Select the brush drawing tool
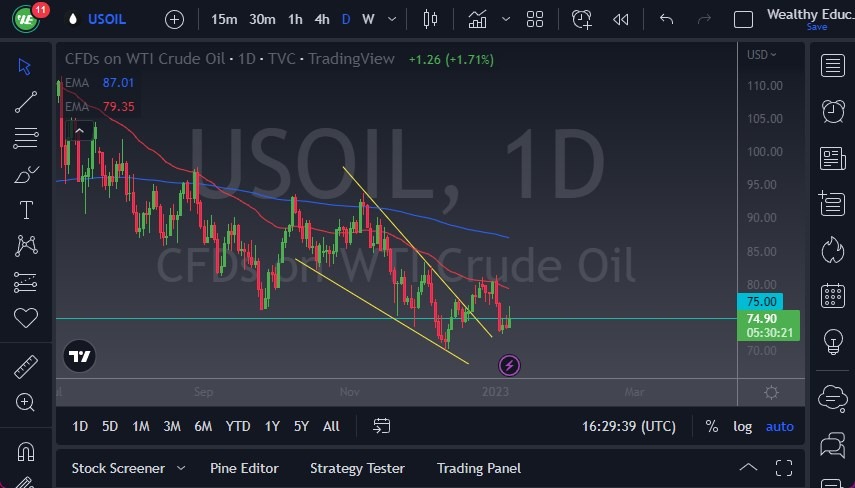 coord(26,174)
